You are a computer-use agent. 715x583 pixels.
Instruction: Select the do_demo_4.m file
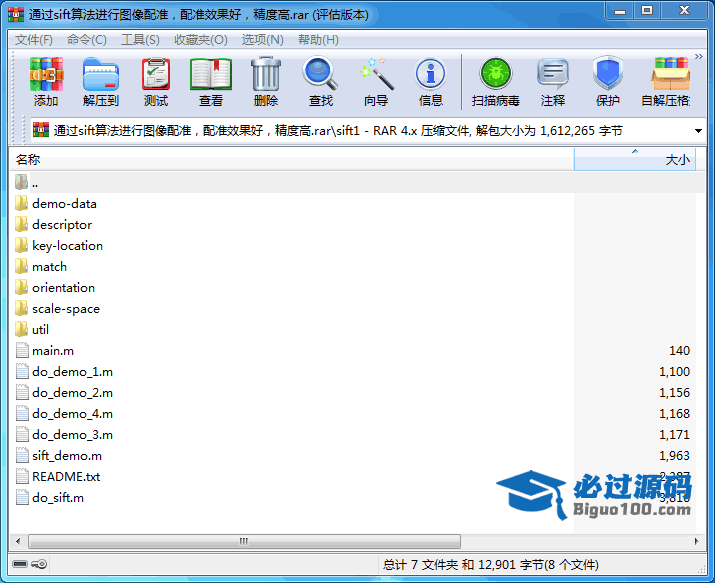pos(73,414)
